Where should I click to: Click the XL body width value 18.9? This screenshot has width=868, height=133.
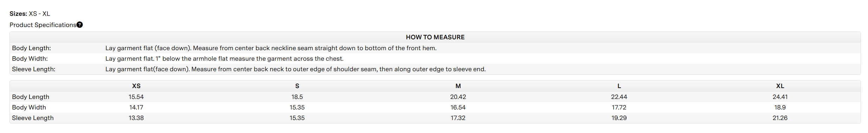[x=780, y=107]
